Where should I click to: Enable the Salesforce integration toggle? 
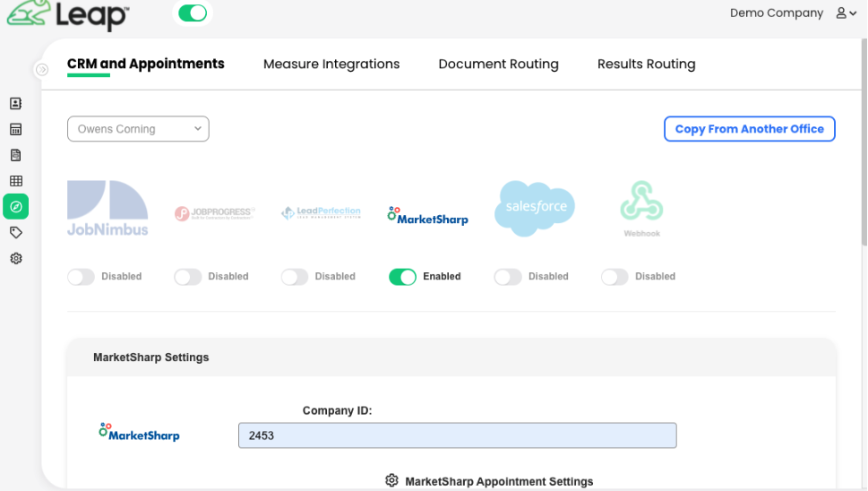click(508, 276)
